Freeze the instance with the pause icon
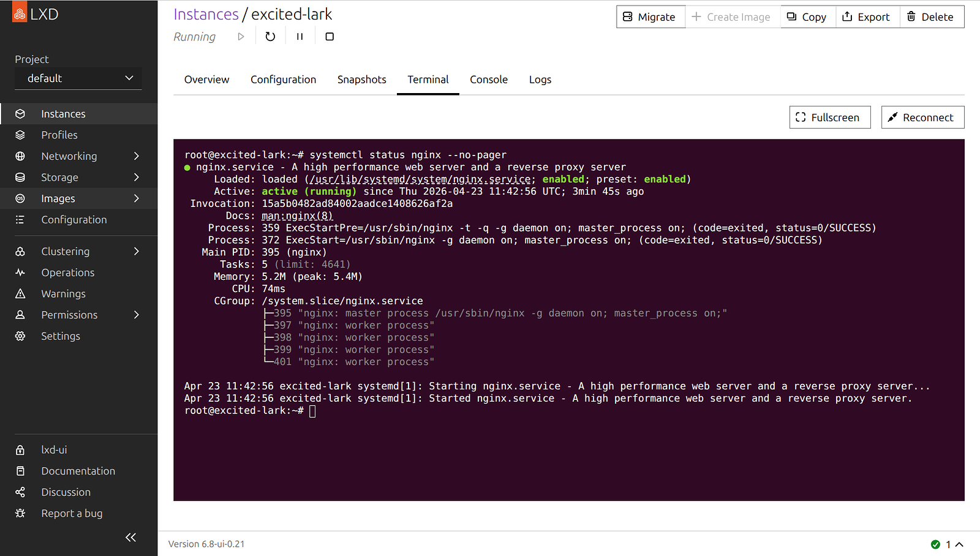 pos(300,37)
